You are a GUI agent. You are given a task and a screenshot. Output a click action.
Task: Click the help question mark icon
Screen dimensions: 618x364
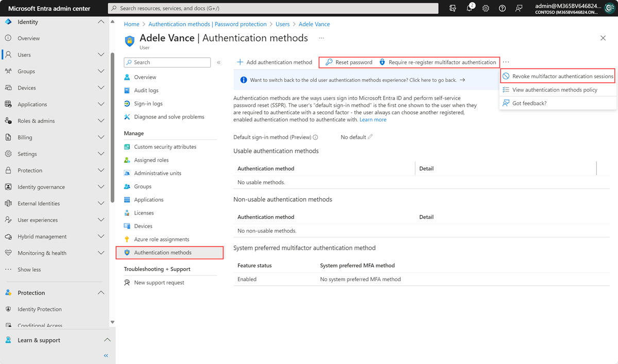[x=501, y=8]
